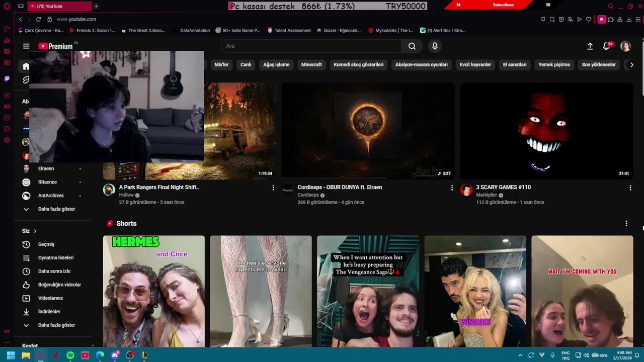644x362 pixels.
Task: Select the Yemek pişirme chip
Action: tap(554, 65)
